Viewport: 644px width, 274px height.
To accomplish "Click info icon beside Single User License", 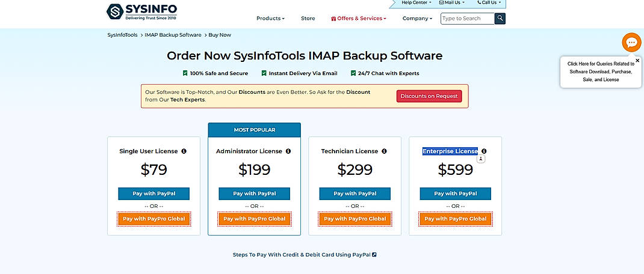I will pos(184,151).
